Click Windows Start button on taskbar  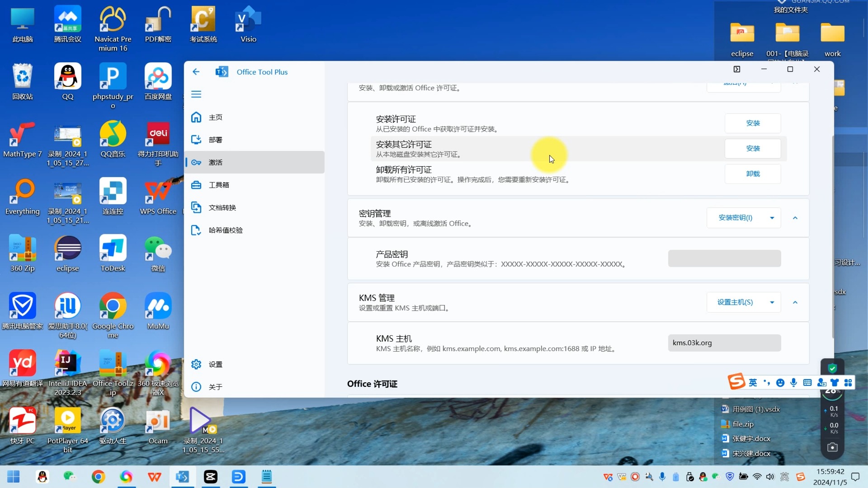tap(14, 477)
